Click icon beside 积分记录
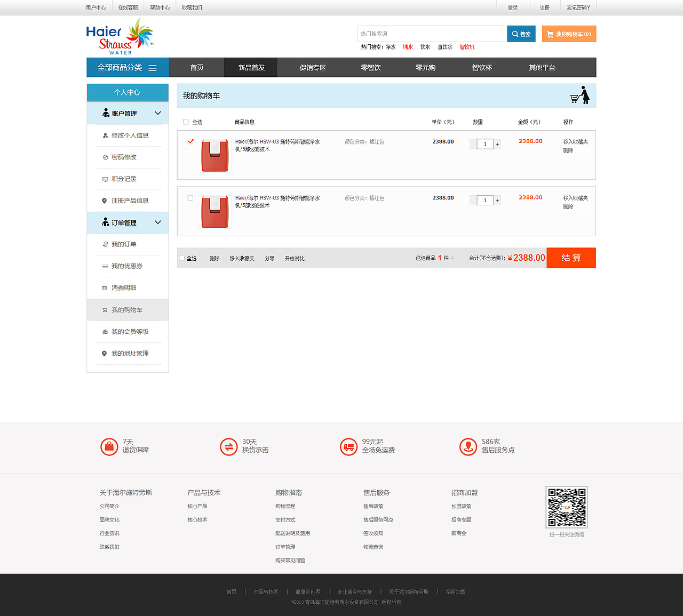 (x=105, y=179)
